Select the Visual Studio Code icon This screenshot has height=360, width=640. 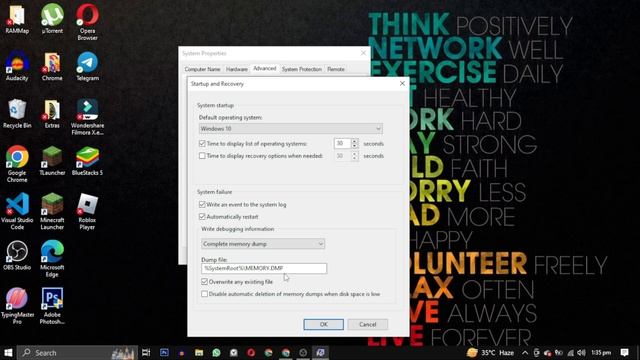tap(17, 211)
